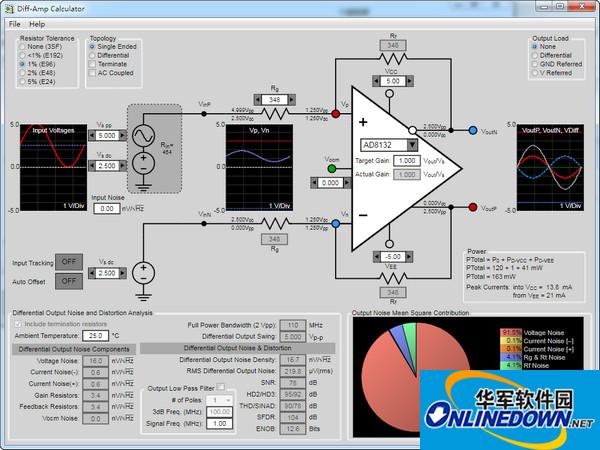Image resolution: width=600 pixels, height=450 pixels.
Task: Decrease the Vocm voltage value
Action: [x=315, y=183]
